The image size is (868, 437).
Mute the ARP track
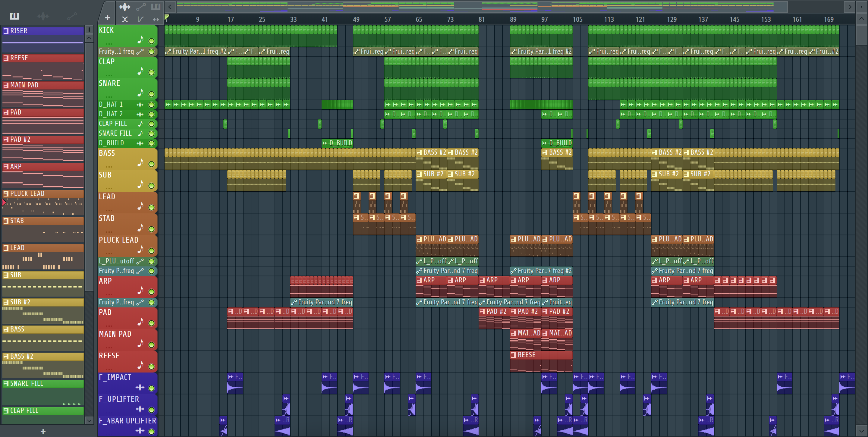pos(152,292)
